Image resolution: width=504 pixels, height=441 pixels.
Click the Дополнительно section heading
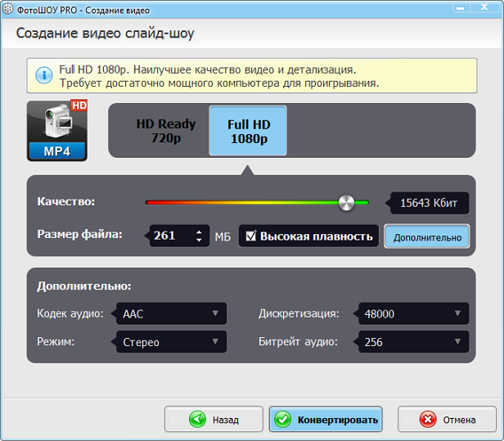(84, 286)
